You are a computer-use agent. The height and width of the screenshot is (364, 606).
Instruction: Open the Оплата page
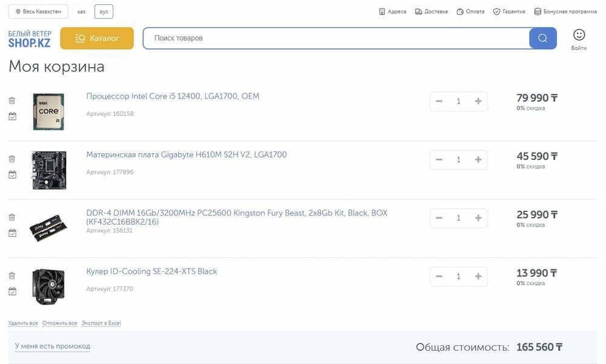point(470,12)
